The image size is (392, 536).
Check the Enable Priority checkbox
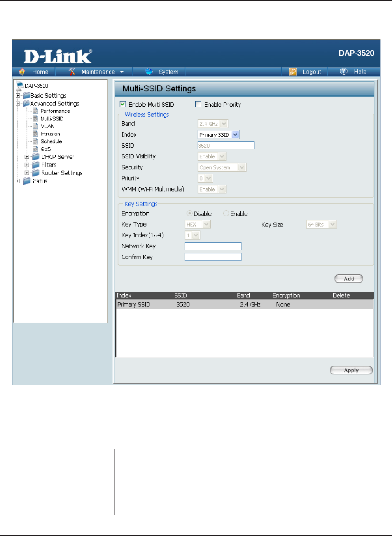pyautogui.click(x=198, y=104)
